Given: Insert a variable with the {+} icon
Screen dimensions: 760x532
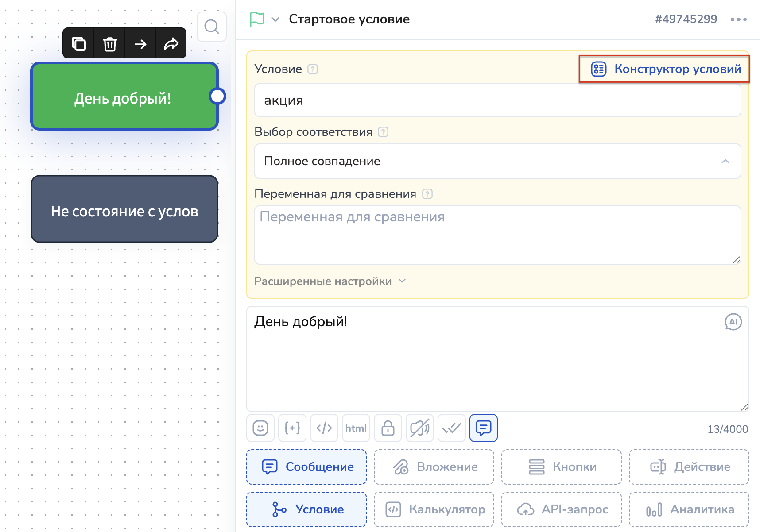Looking at the screenshot, I should click(x=292, y=428).
